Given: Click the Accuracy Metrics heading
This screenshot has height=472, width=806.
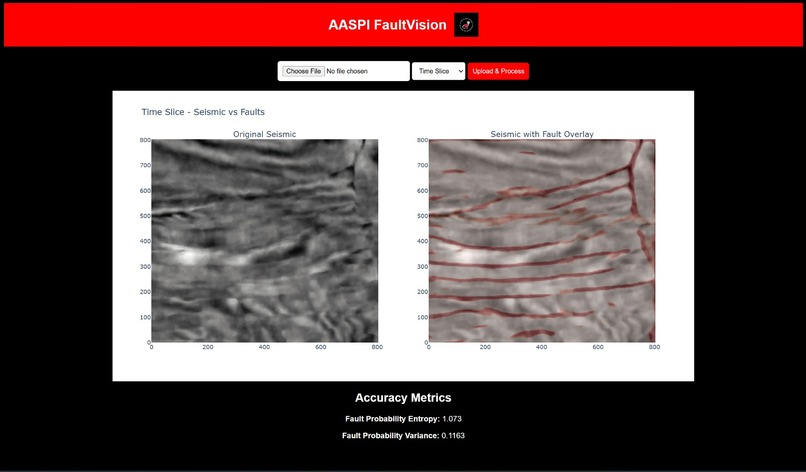Looking at the screenshot, I should (403, 397).
